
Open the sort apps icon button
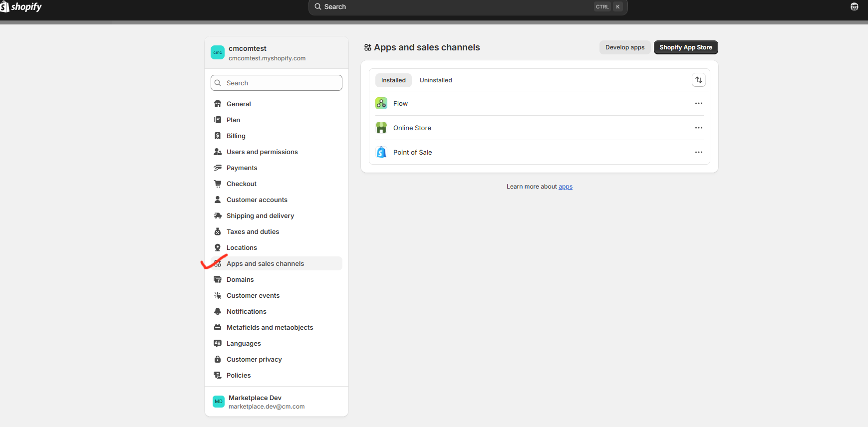click(x=698, y=80)
